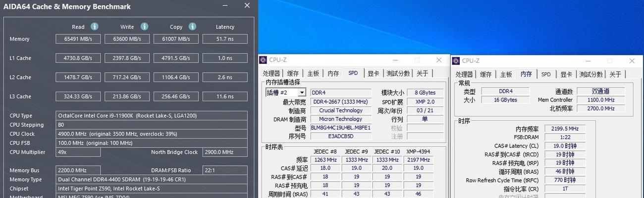Image resolution: width=644 pixels, height=198 pixels.
Task: Click the XMP frequency cell 2197 MHz
Action: click(419, 160)
